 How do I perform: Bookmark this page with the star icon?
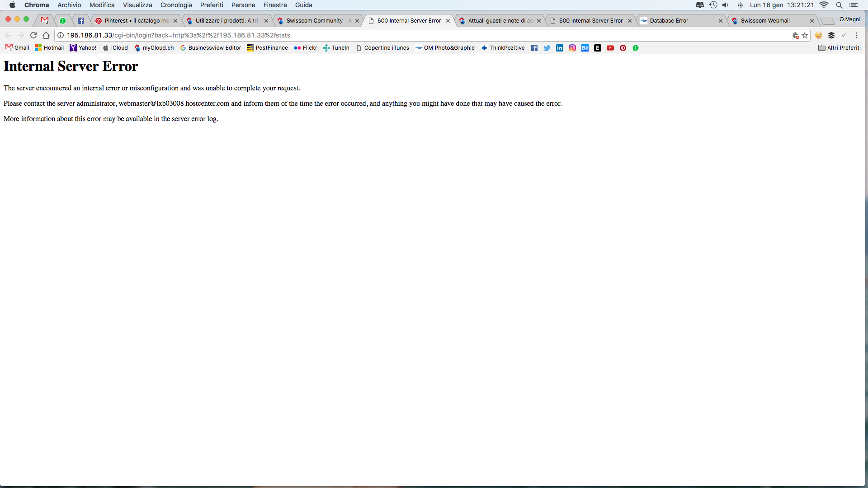point(805,35)
